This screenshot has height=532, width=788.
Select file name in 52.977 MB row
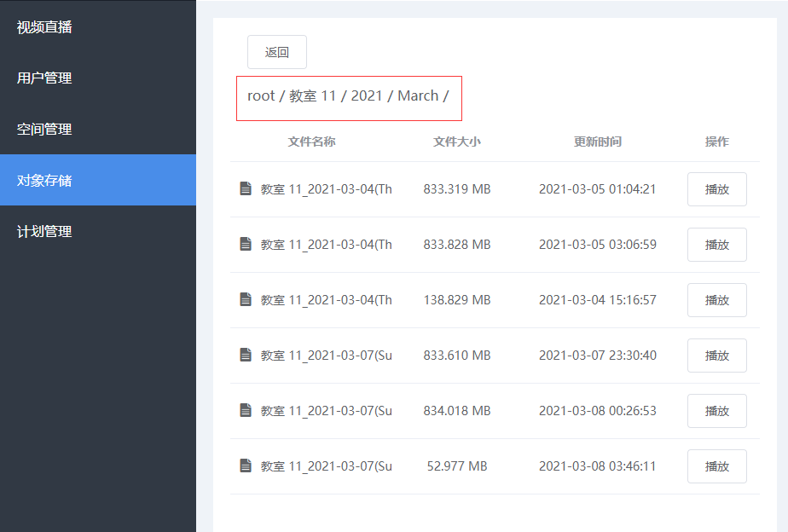pyautogui.click(x=326, y=466)
